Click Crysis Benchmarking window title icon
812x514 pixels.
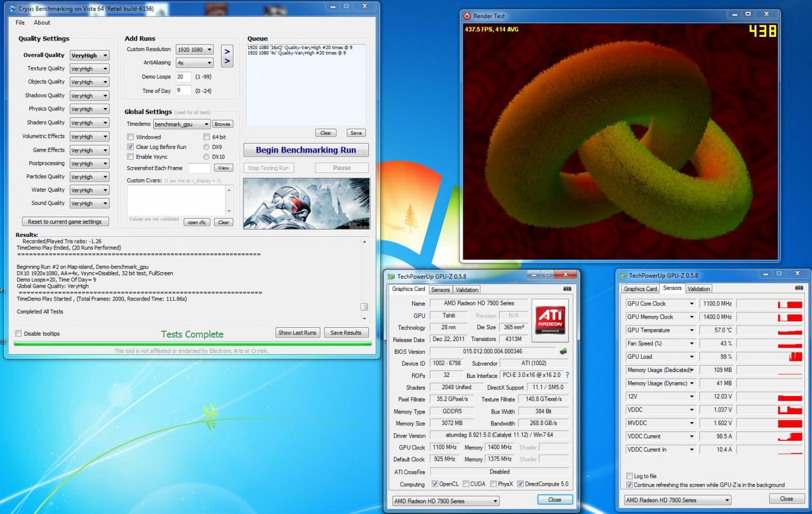click(x=12, y=9)
